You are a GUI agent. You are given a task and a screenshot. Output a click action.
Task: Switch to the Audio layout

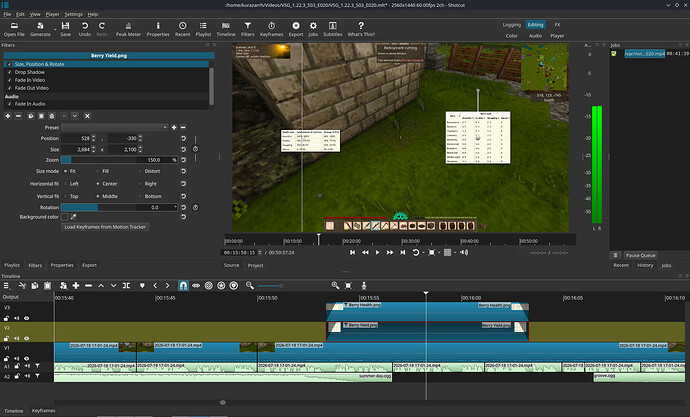(535, 36)
